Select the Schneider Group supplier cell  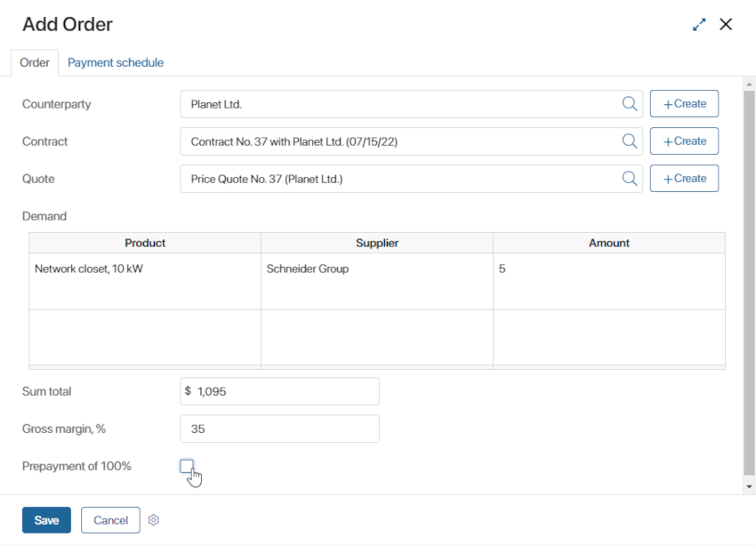point(377,282)
